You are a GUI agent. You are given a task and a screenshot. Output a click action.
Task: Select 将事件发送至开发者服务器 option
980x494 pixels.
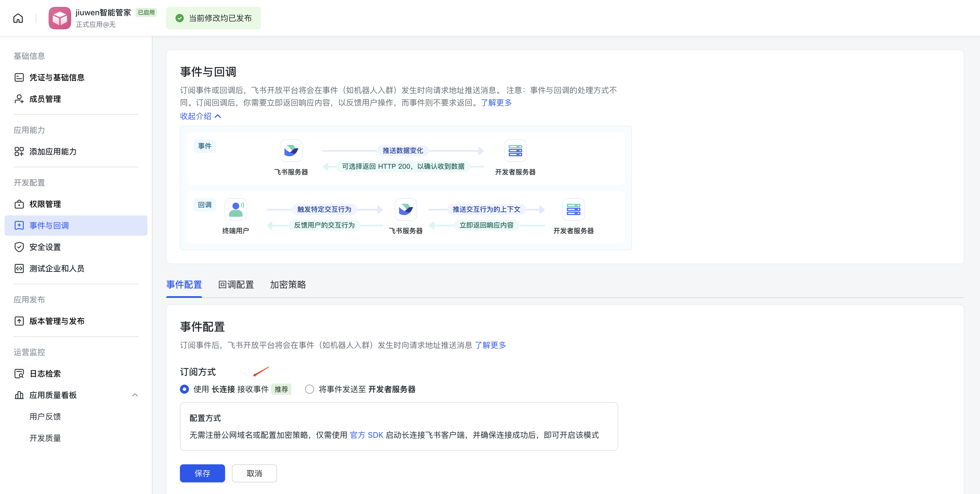(x=309, y=389)
